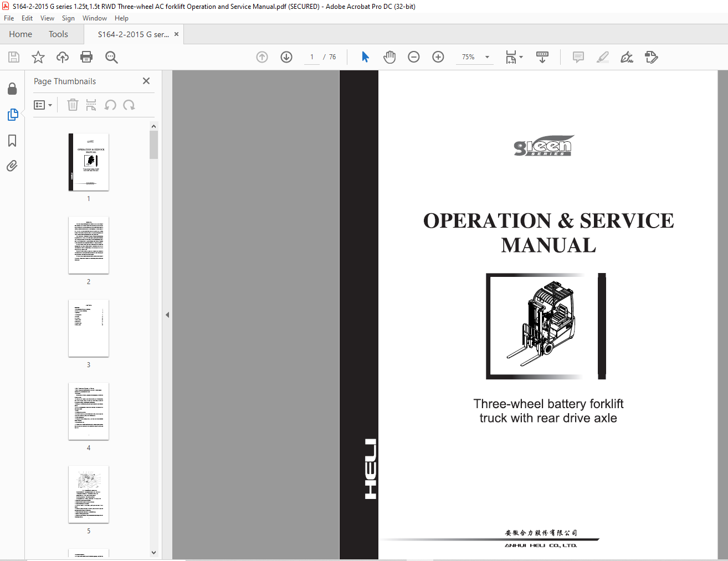Select the arrow Selection tool
The width and height of the screenshot is (728, 561).
coord(365,57)
